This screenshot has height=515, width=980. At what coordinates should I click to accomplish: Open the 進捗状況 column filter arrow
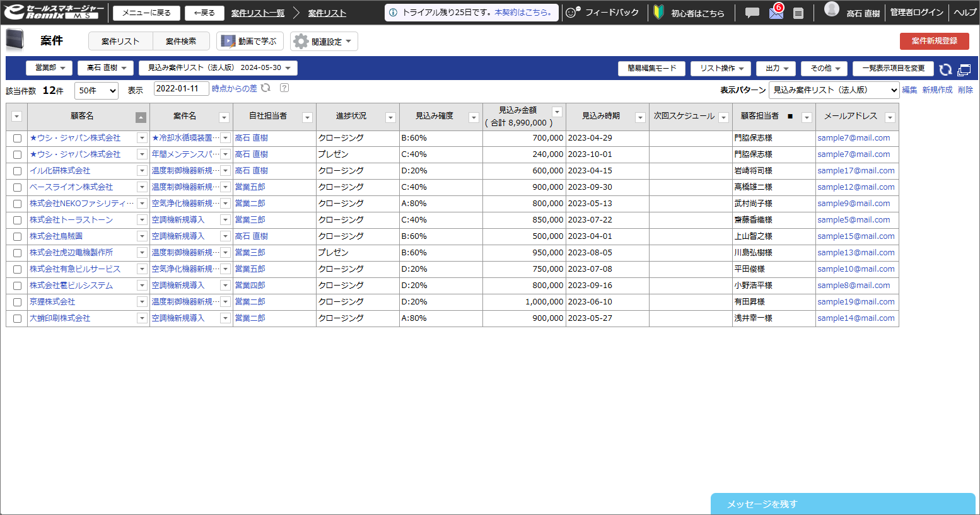click(390, 118)
